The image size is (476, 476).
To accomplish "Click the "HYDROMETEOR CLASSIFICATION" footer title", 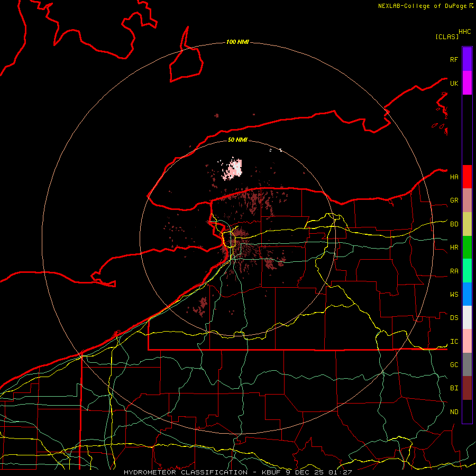I will pyautogui.click(x=186, y=472).
